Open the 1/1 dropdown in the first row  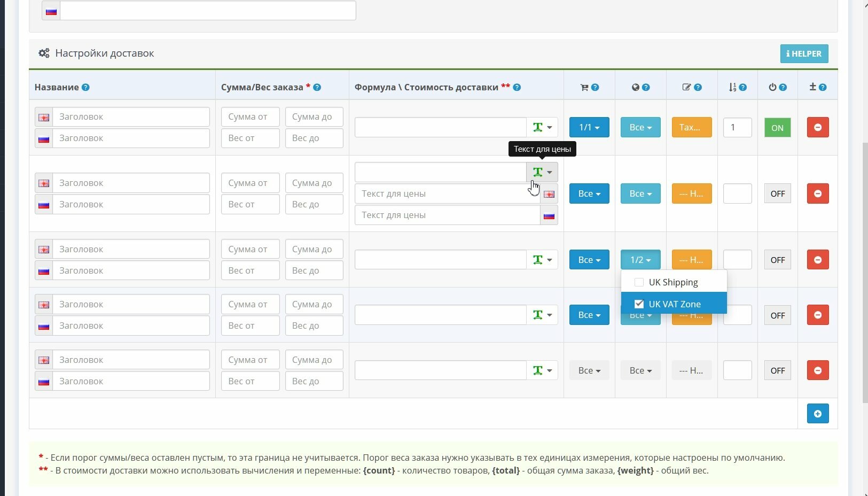(589, 127)
